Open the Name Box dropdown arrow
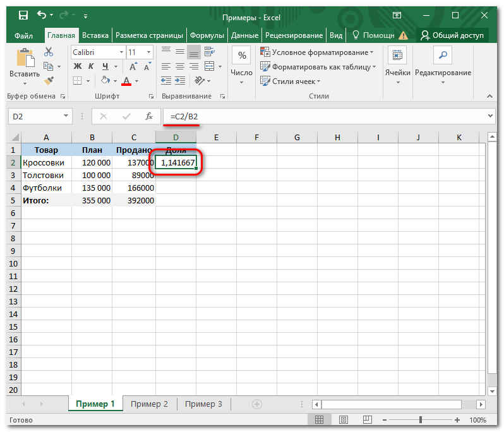 [x=66, y=116]
